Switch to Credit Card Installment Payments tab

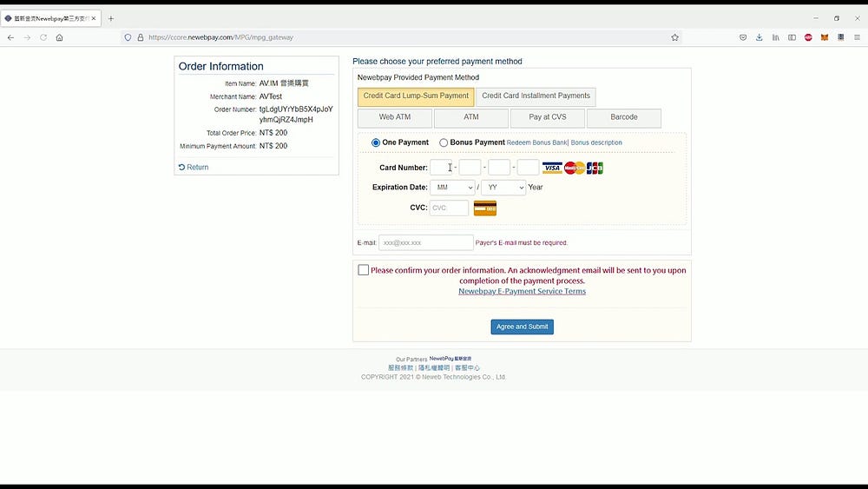tap(536, 96)
